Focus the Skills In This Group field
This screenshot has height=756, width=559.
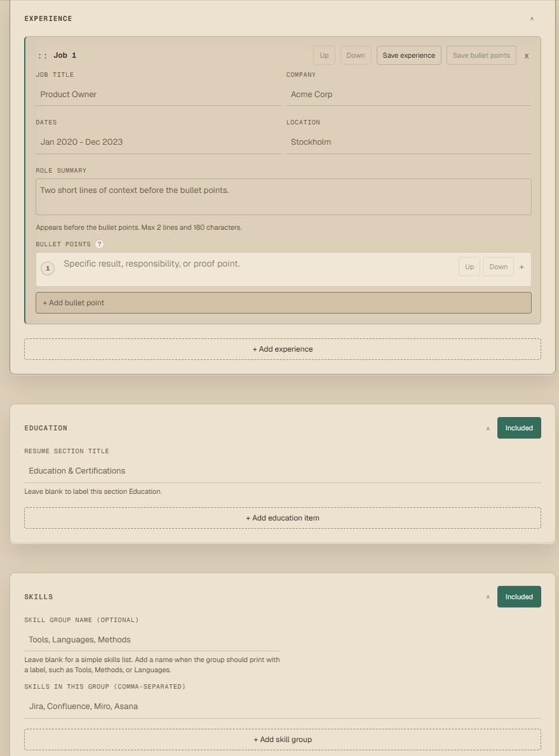pyautogui.click(x=283, y=706)
